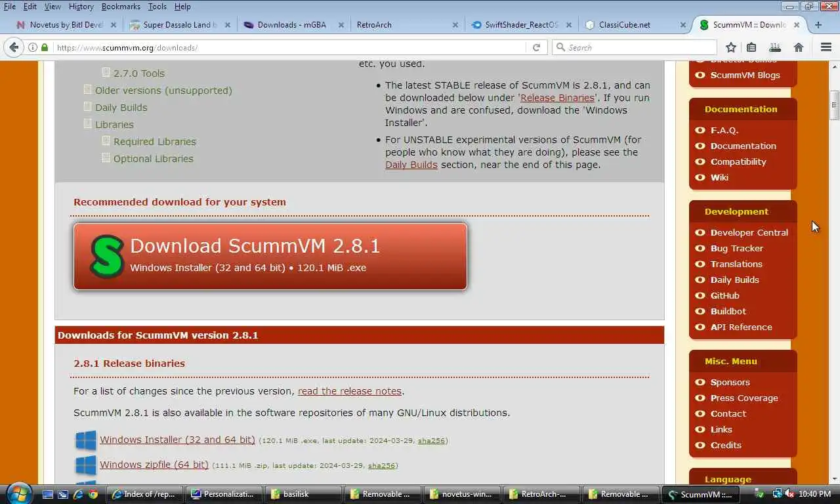Viewport: 840px width, 504px height.
Task: Open Buildbot sidebar link
Action: click(728, 311)
